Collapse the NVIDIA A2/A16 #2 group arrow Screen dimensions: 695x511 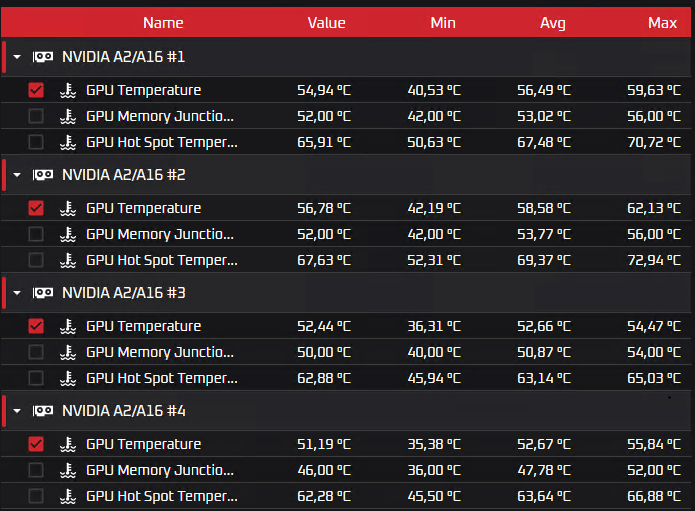pos(17,175)
